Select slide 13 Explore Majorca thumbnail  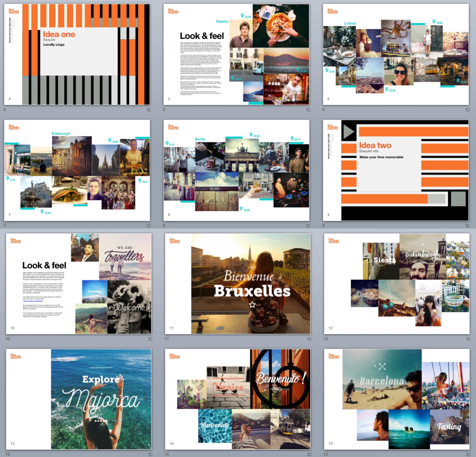tap(79, 399)
